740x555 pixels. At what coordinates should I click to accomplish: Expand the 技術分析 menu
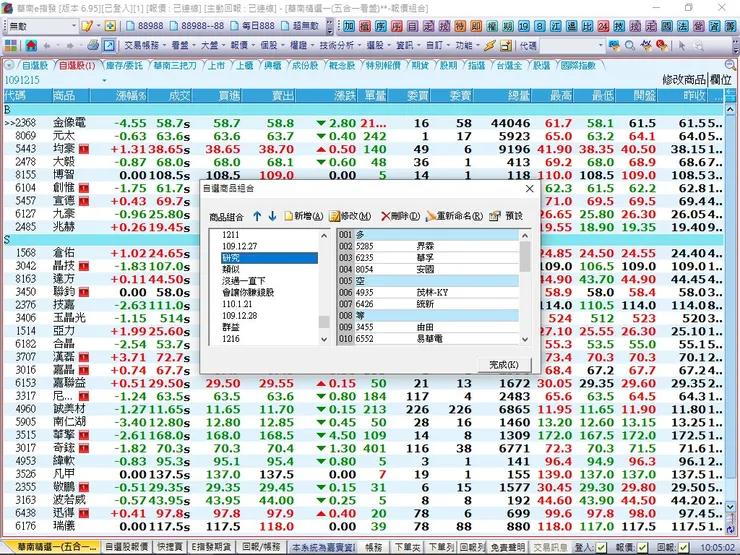339,46
